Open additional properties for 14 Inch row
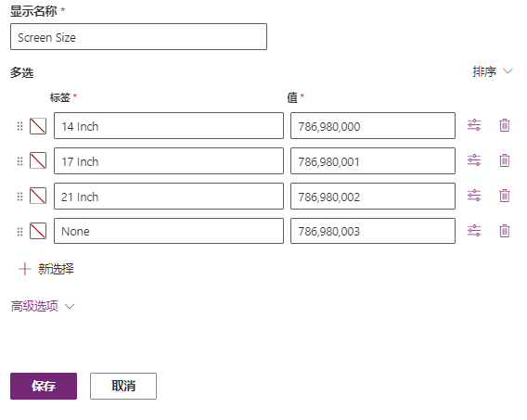Screen dimensions: 527x420 pyautogui.click(x=474, y=125)
